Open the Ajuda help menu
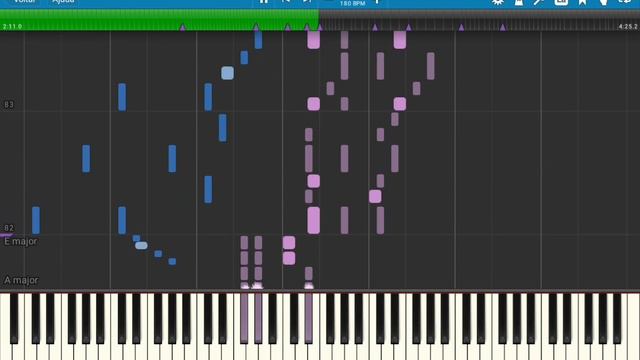This screenshot has width=640, height=360. [x=63, y=1]
